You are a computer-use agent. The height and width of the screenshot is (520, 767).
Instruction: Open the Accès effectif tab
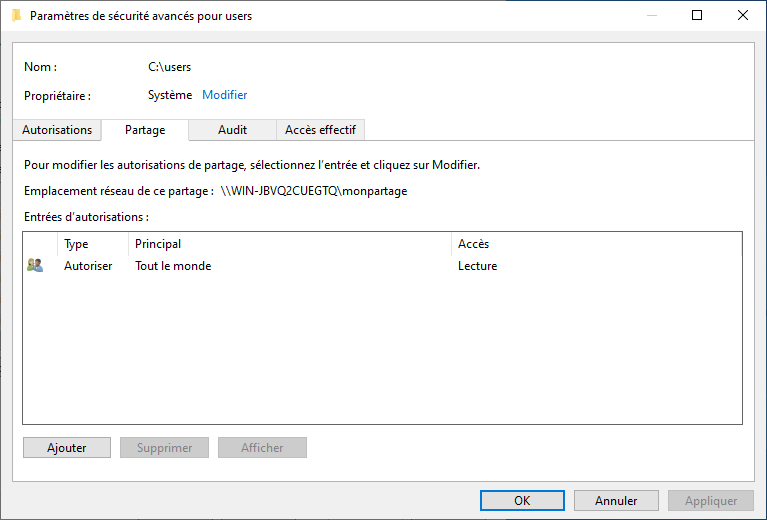tap(320, 130)
